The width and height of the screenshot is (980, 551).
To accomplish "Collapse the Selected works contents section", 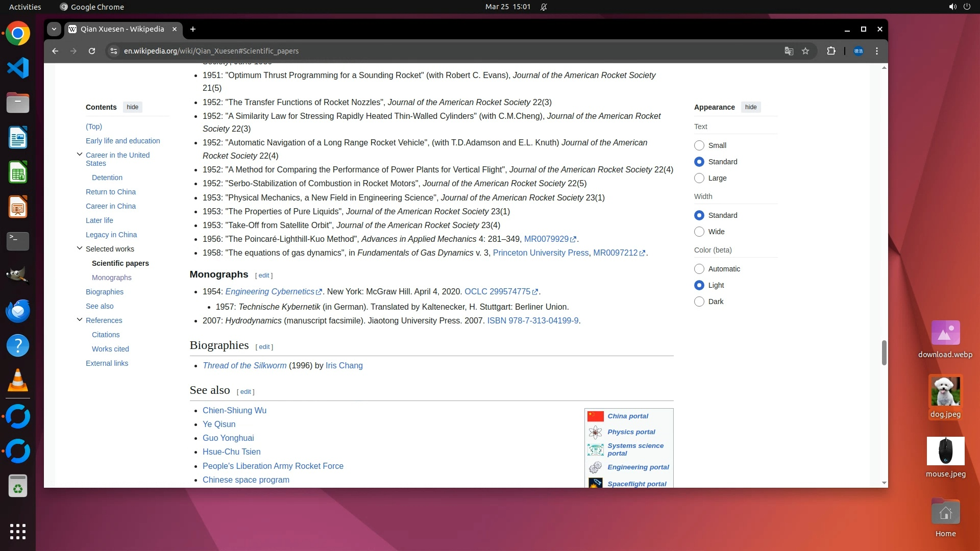I will 80,248.
